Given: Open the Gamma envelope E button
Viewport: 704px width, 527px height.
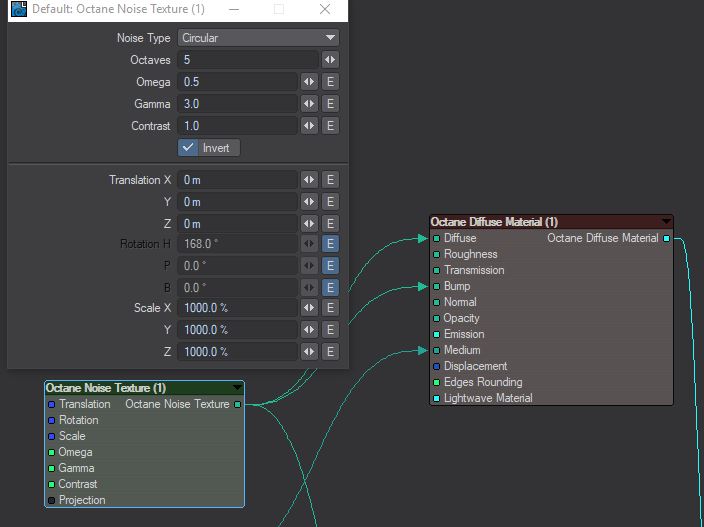Looking at the screenshot, I should (330, 104).
